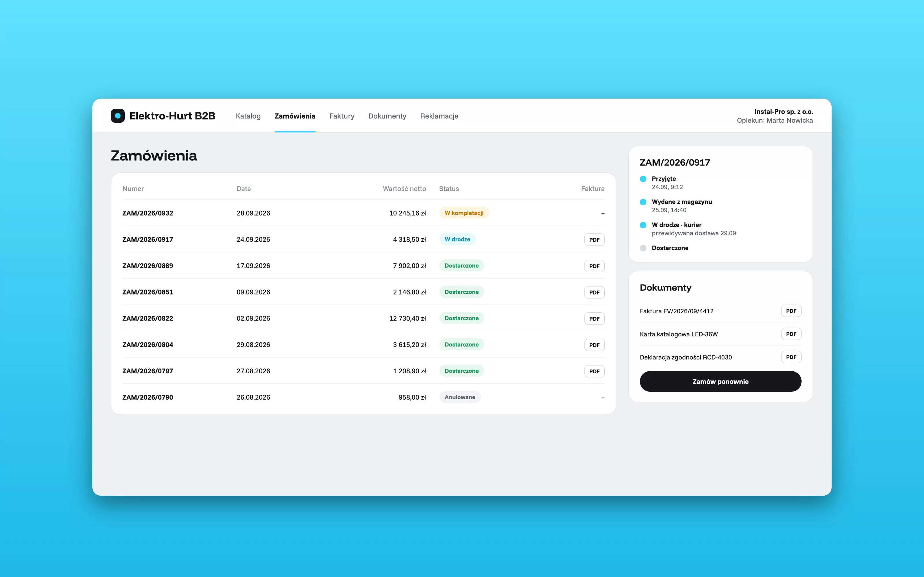Go to the Reklamacje tab

[439, 116]
